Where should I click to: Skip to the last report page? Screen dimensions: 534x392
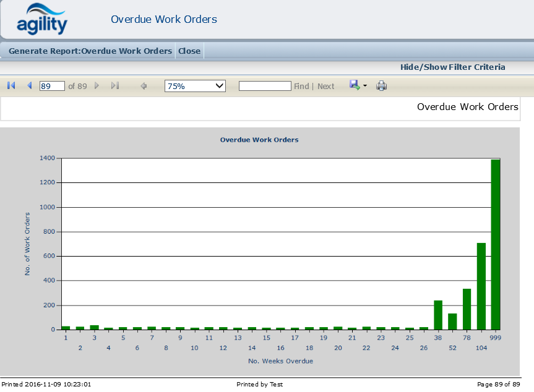(114, 85)
